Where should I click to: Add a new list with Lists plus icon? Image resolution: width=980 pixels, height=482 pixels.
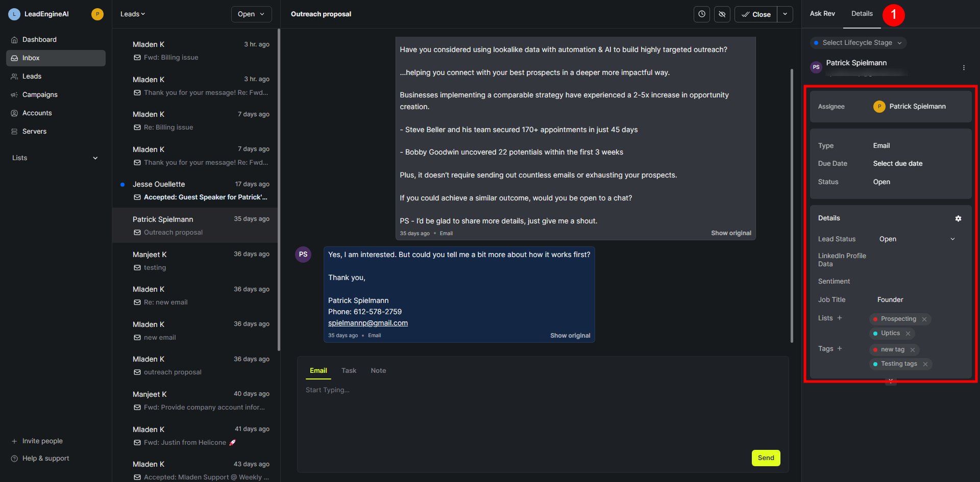pos(840,318)
